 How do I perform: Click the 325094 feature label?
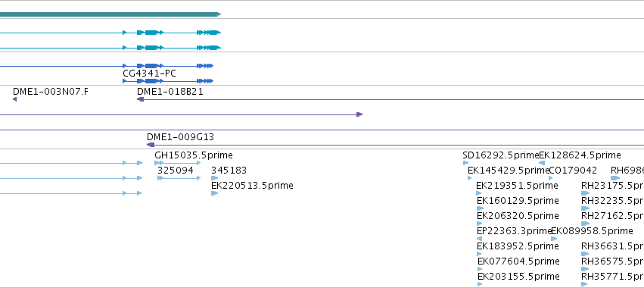(x=176, y=171)
